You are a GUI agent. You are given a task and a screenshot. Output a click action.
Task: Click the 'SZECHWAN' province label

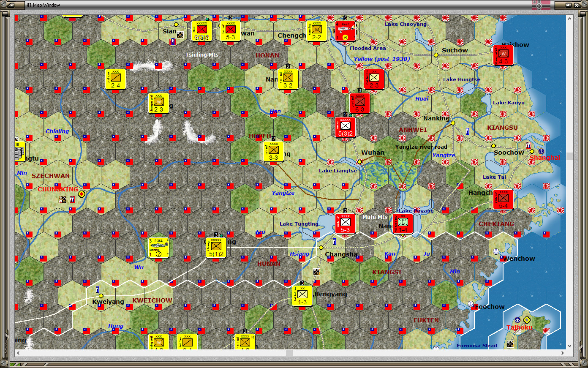[51, 176]
